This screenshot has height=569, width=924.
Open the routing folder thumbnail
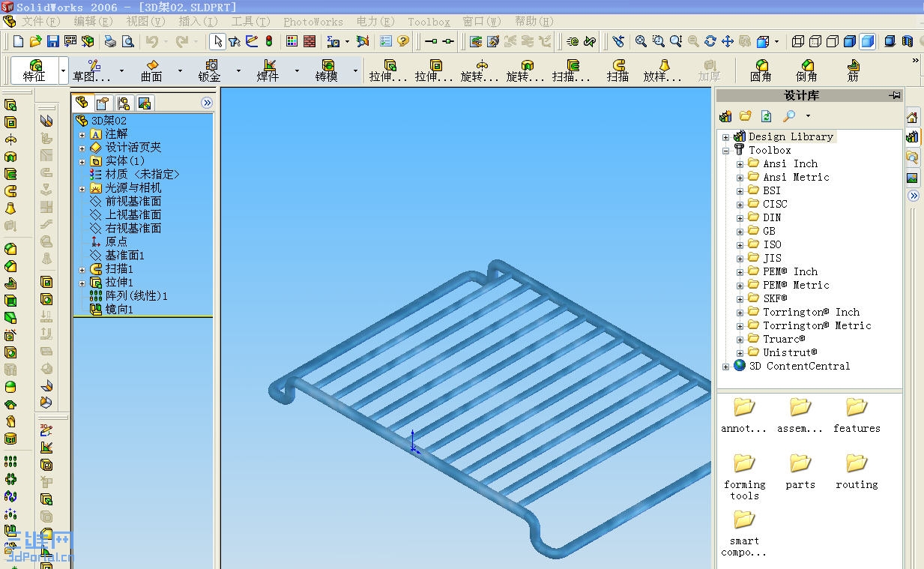point(857,472)
